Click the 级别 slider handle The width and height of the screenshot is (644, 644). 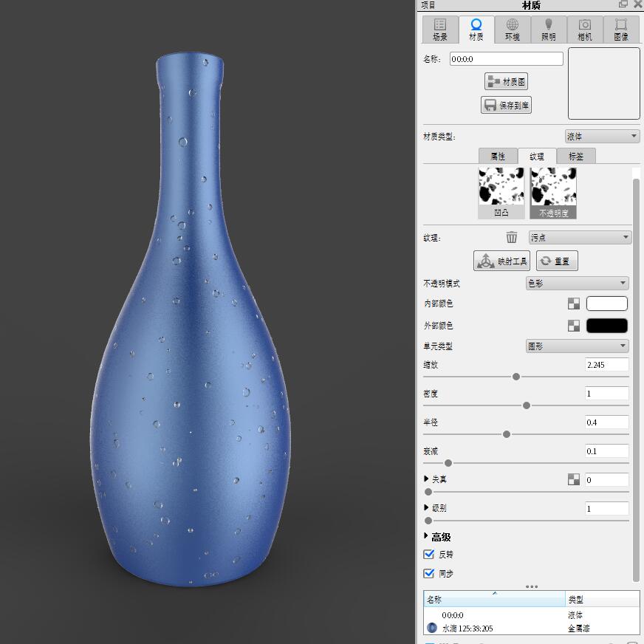[428, 521]
